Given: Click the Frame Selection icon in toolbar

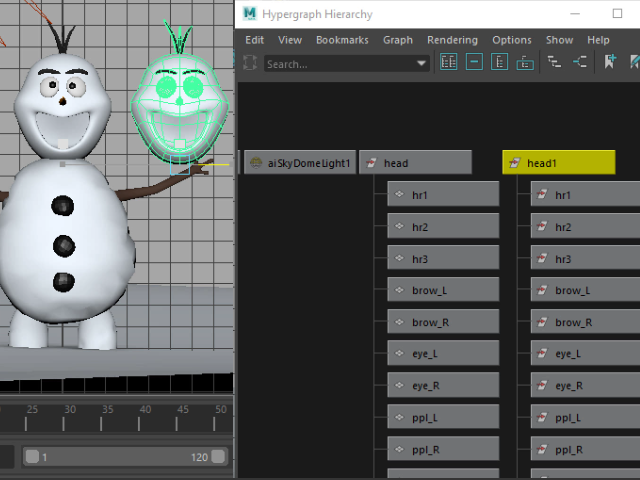Looking at the screenshot, I should [x=474, y=62].
